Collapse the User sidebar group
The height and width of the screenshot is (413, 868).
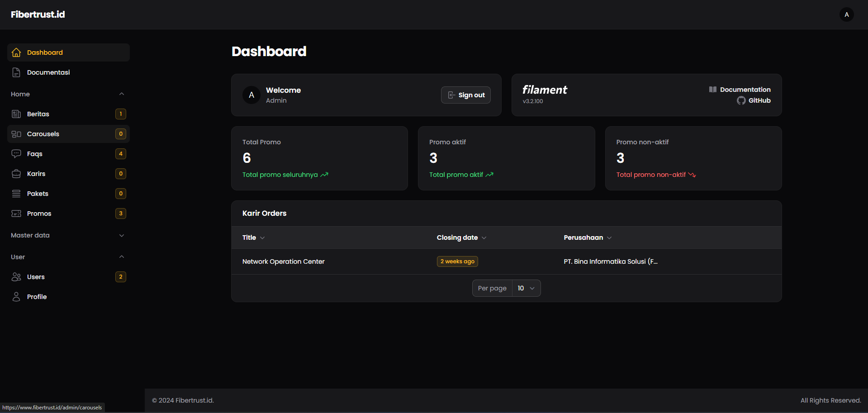(x=121, y=257)
